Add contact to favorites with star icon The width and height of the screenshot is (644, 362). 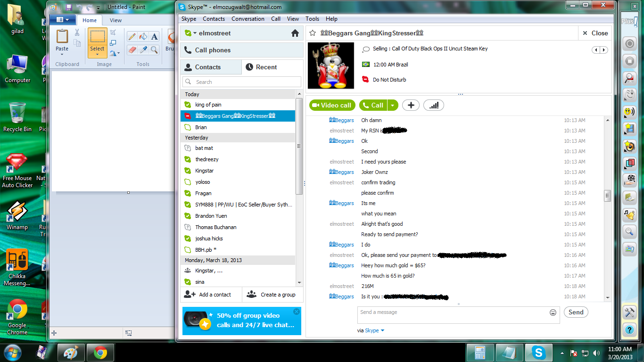pos(312,33)
